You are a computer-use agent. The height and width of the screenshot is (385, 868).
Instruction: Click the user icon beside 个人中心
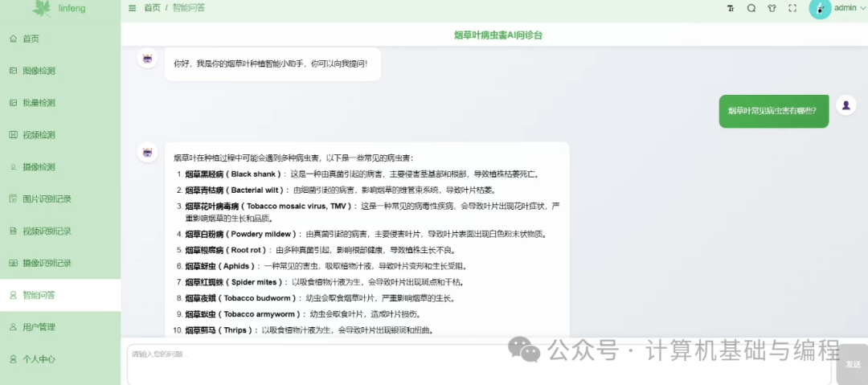coord(14,359)
